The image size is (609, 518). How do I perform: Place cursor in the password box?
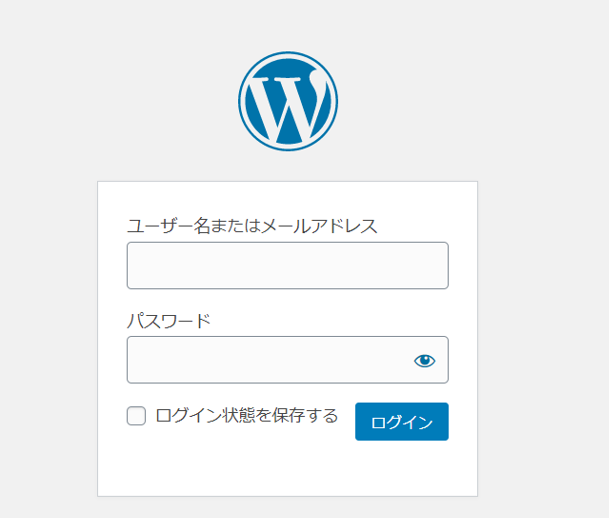[x=288, y=360]
